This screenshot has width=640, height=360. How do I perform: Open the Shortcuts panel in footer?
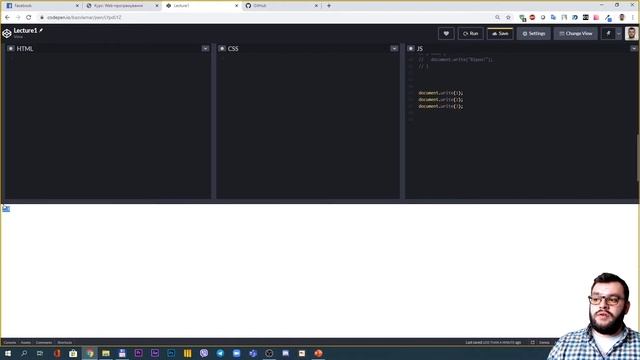point(64,342)
